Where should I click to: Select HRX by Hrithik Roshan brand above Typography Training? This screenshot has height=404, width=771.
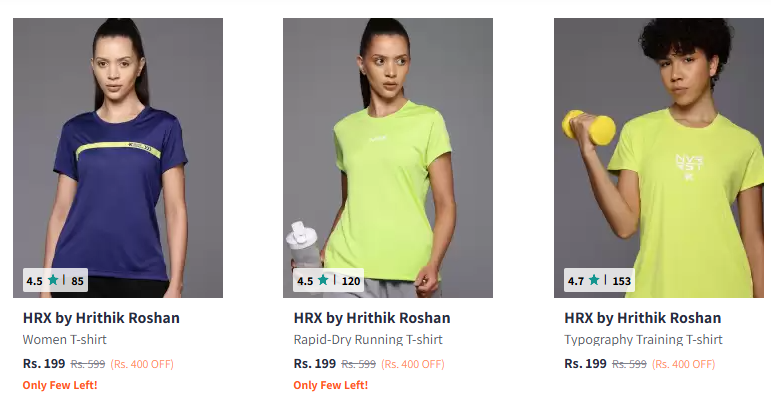click(x=643, y=318)
